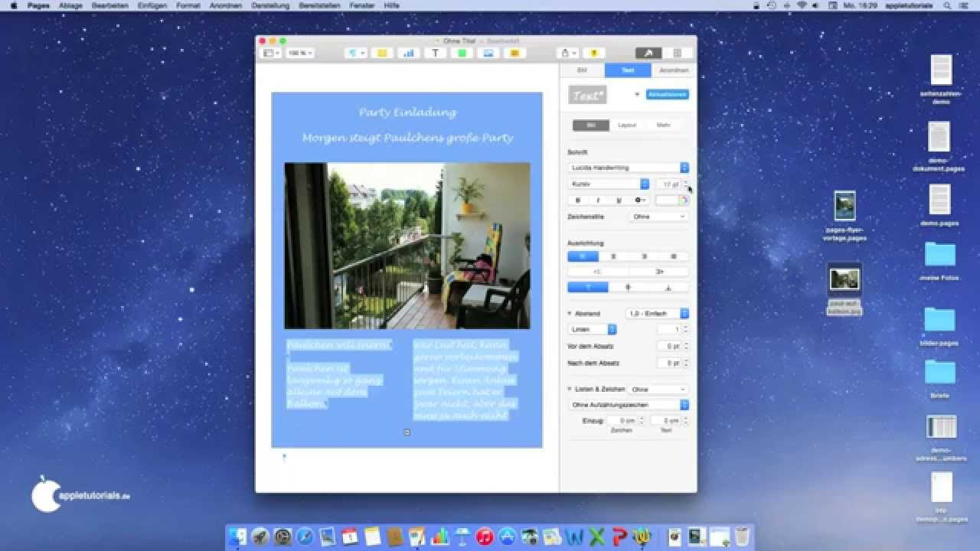Click the tips lightbulb toolbar icon

click(594, 53)
